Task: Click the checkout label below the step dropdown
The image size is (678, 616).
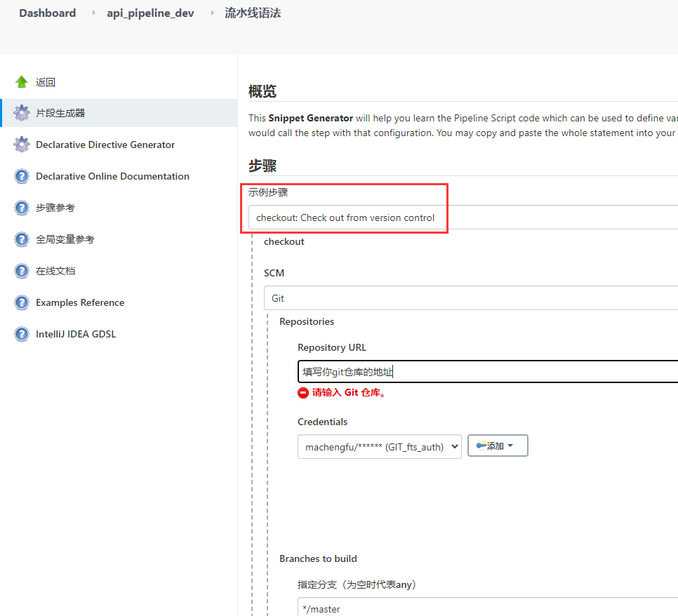Action: tap(284, 241)
